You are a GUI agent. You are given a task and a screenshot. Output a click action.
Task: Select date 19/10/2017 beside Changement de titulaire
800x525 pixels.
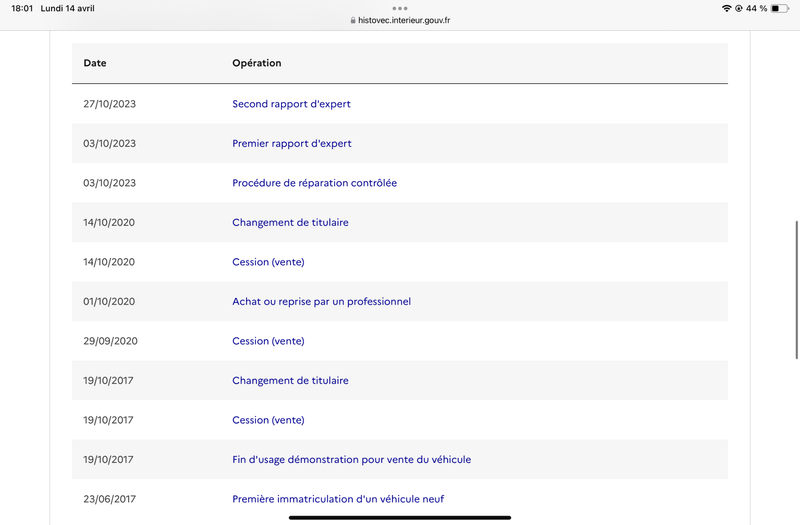pos(108,381)
